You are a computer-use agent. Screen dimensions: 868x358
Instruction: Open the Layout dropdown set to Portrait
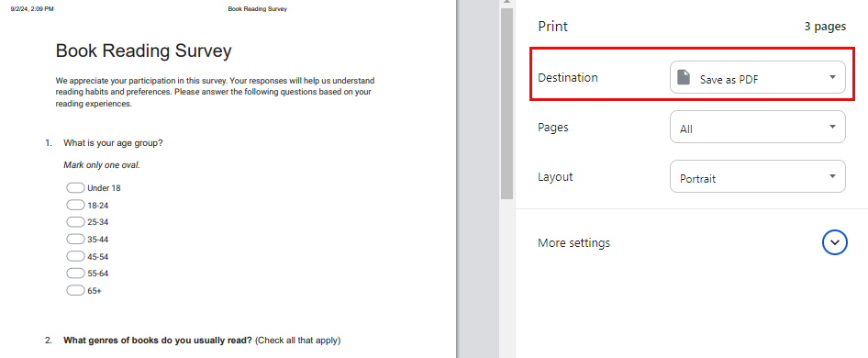757,177
